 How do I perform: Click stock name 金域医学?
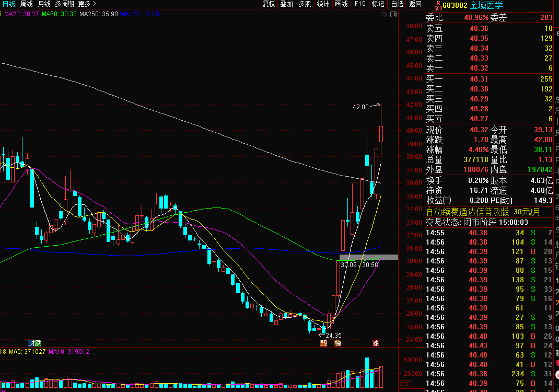click(486, 5)
